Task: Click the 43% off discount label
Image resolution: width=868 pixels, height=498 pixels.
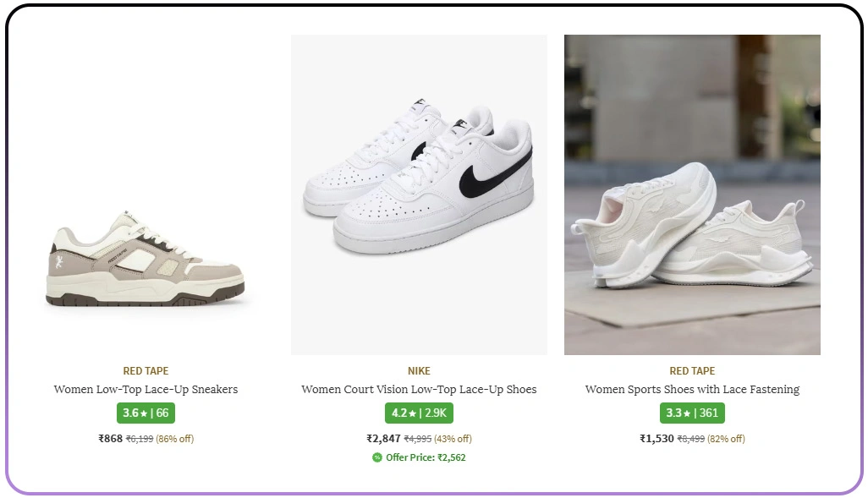Action: (453, 438)
